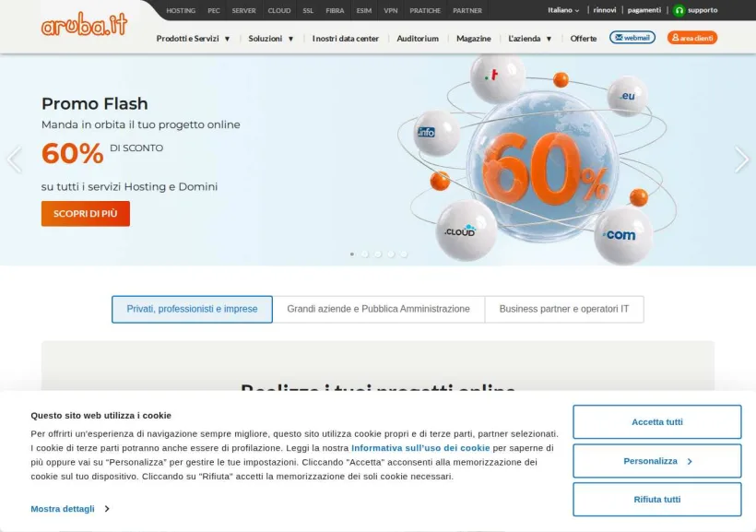The image size is (756, 532).
Task: Open PEC in top bar
Action: [x=214, y=11]
